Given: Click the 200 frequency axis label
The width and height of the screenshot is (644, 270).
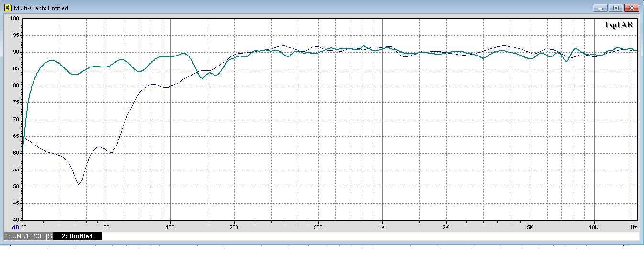Looking at the screenshot, I should 234,227.
